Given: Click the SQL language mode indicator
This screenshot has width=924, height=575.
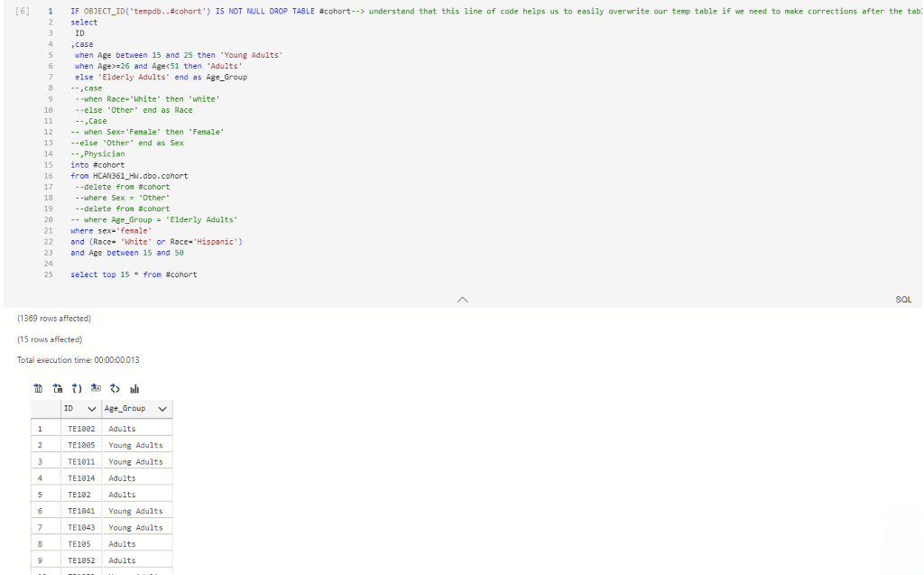Looking at the screenshot, I should click(905, 298).
